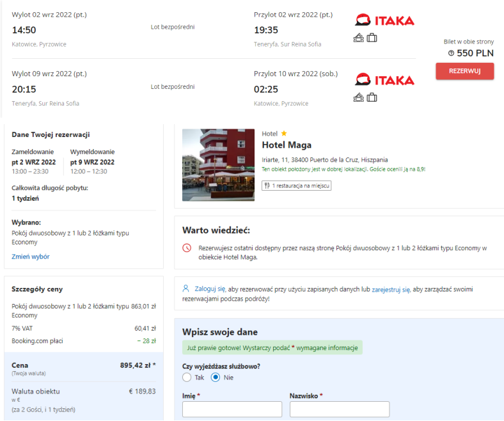Click the '– 28 zł' Booking.com discount
The height and width of the screenshot is (421, 504).
146,341
